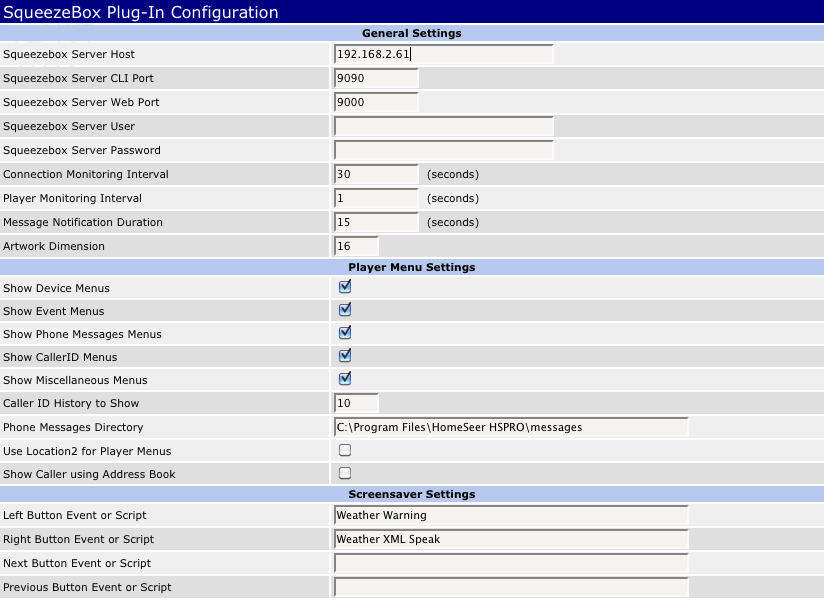
Task: Focus the Right Button Event or Script field
Action: pyautogui.click(x=511, y=540)
